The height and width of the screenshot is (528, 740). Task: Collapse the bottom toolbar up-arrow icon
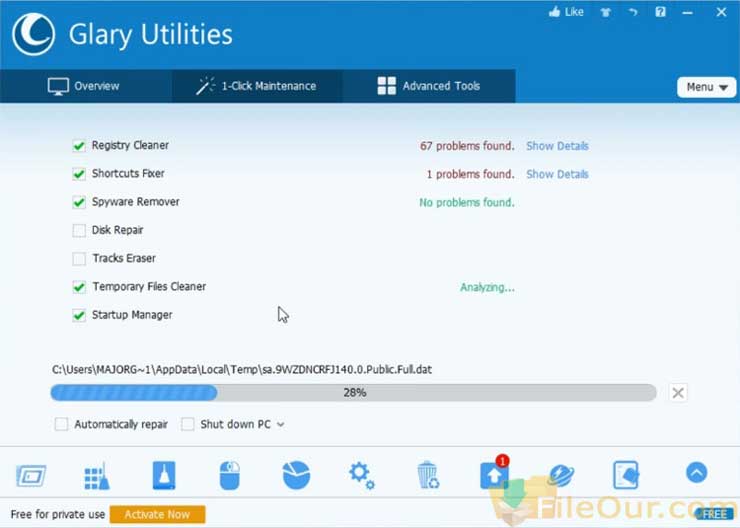(x=697, y=472)
